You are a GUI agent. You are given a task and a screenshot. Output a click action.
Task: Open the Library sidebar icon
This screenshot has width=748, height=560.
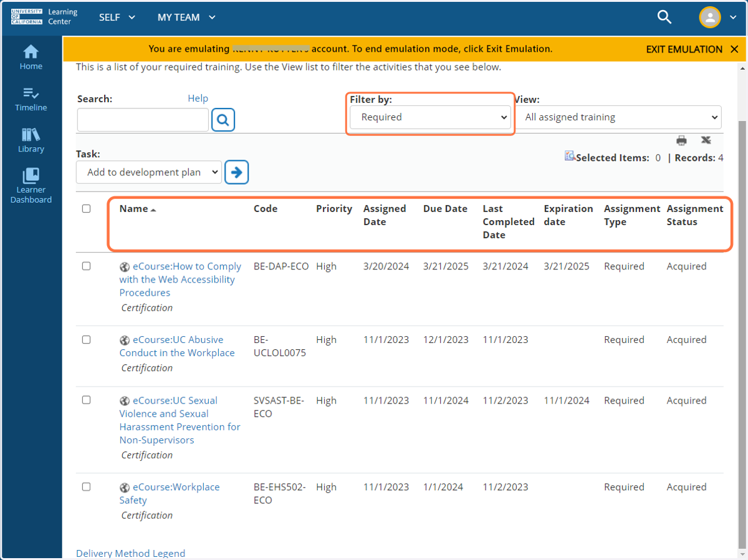pyautogui.click(x=31, y=141)
